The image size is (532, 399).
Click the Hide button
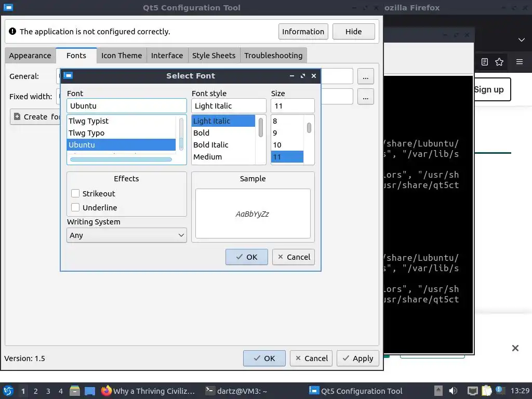click(353, 31)
